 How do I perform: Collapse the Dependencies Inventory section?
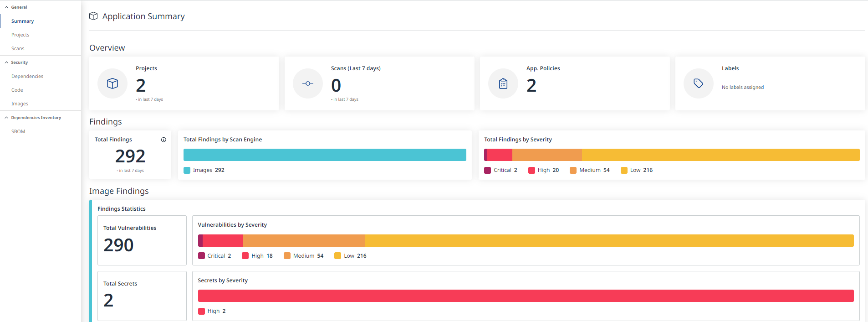tap(7, 118)
